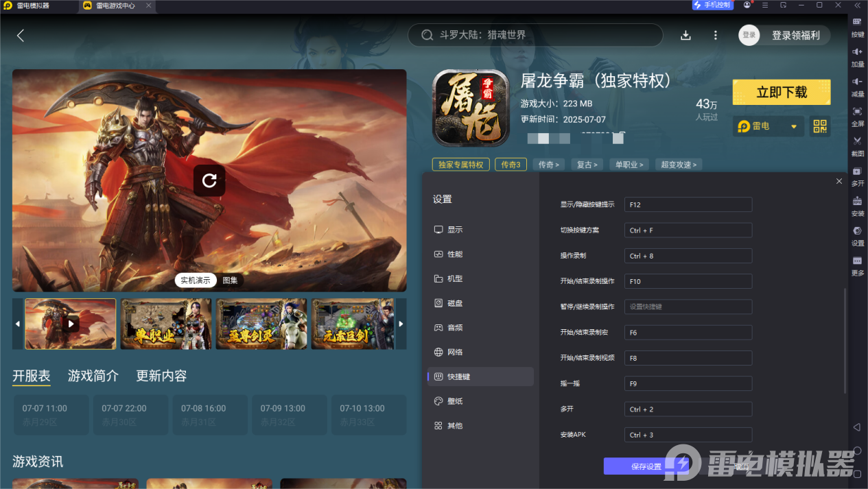
Task: Click the 屠龙争霸 game app icon
Action: pyautogui.click(x=471, y=108)
